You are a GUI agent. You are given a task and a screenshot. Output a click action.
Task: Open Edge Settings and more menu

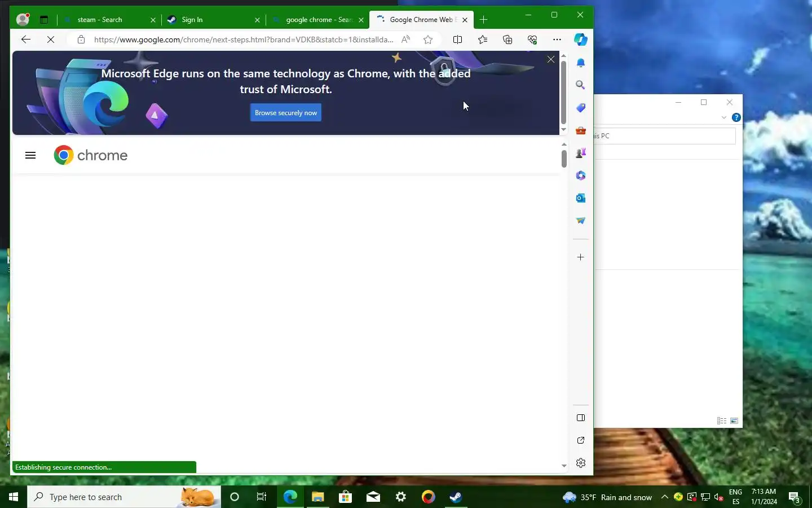(x=557, y=40)
